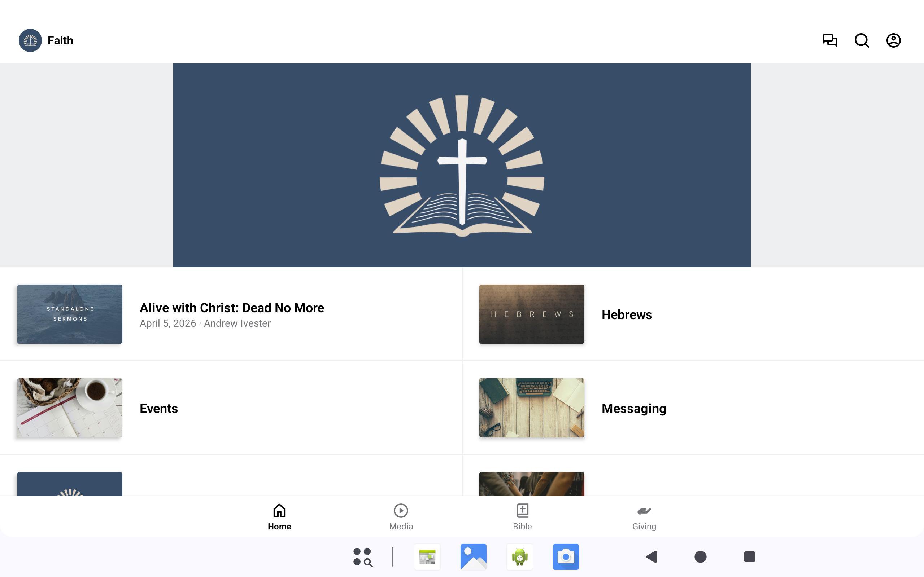The image size is (924, 577).
Task: Open the Giving tab
Action: pos(644,517)
